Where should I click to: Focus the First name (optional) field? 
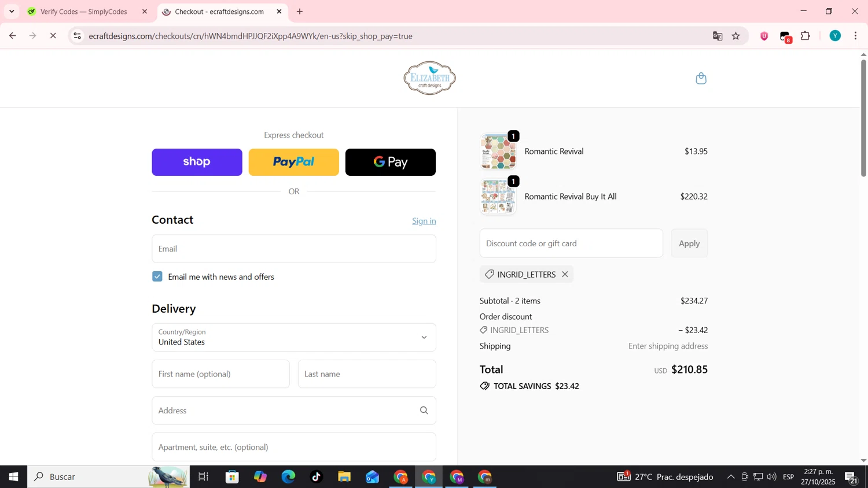(x=220, y=374)
